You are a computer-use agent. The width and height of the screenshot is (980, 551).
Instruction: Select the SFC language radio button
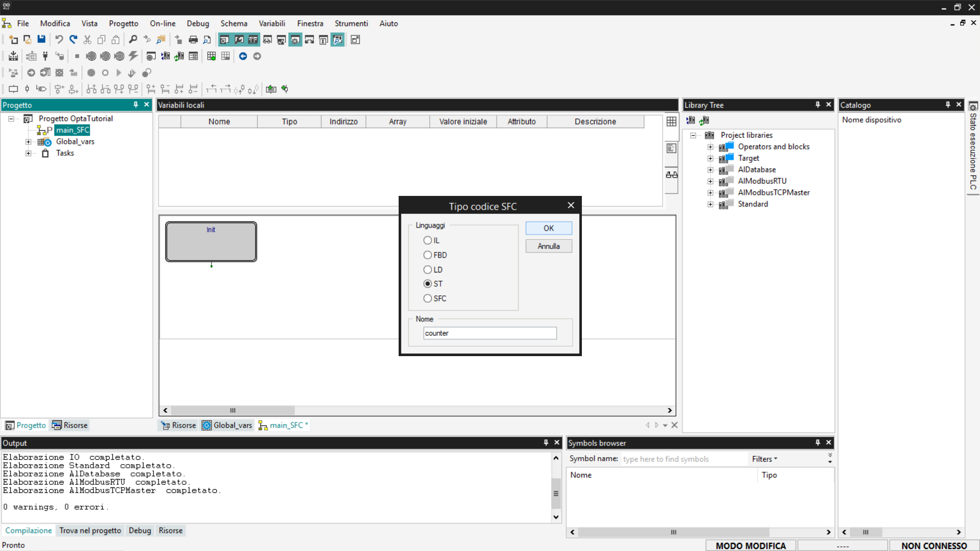(x=428, y=298)
